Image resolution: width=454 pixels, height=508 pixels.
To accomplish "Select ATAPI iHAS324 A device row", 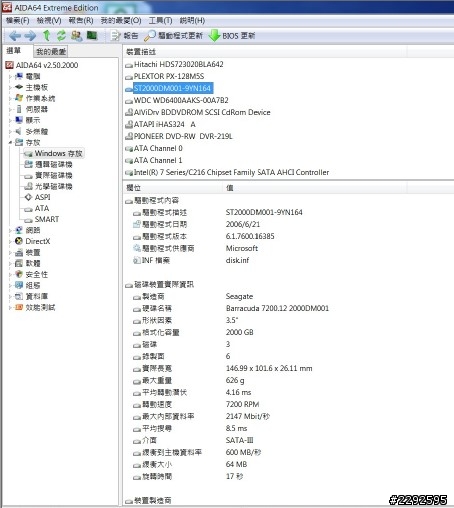I will click(x=165, y=124).
